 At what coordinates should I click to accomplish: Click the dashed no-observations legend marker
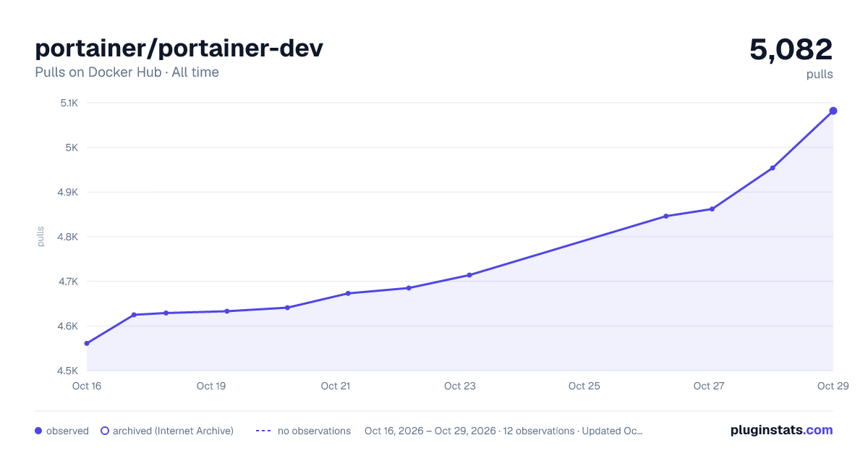[263, 431]
